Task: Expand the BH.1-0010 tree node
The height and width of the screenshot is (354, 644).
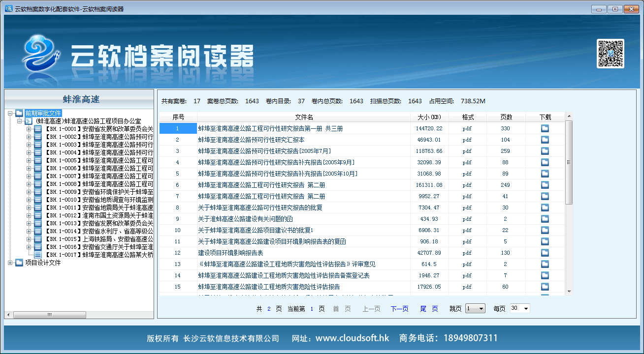Action: pos(29,200)
